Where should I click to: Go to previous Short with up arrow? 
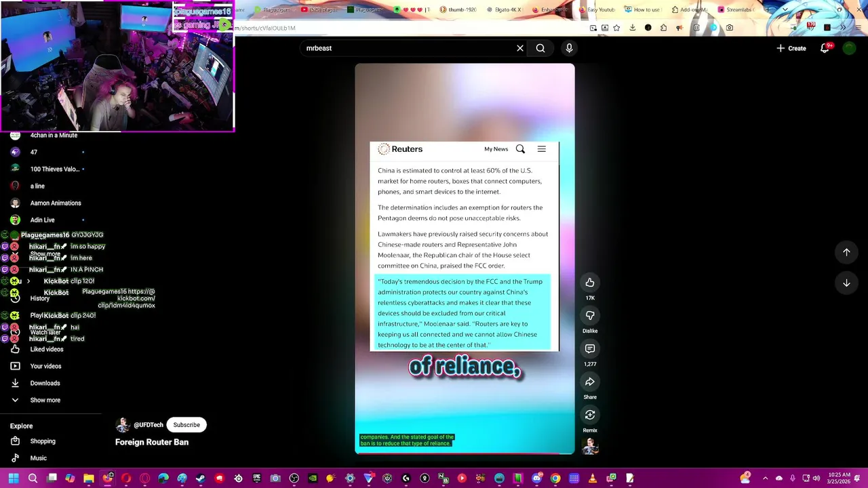pos(846,252)
